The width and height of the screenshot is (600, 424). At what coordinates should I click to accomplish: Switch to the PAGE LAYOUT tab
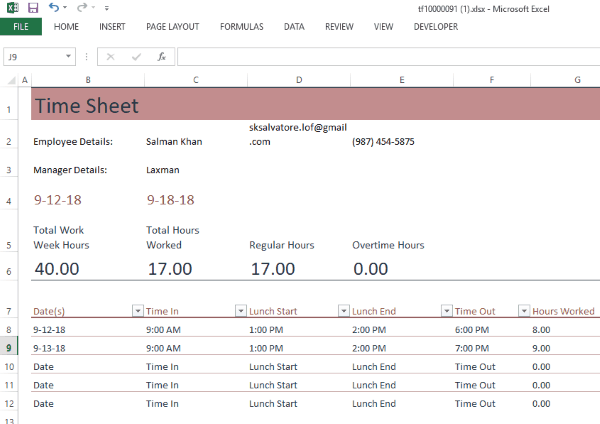point(172,27)
